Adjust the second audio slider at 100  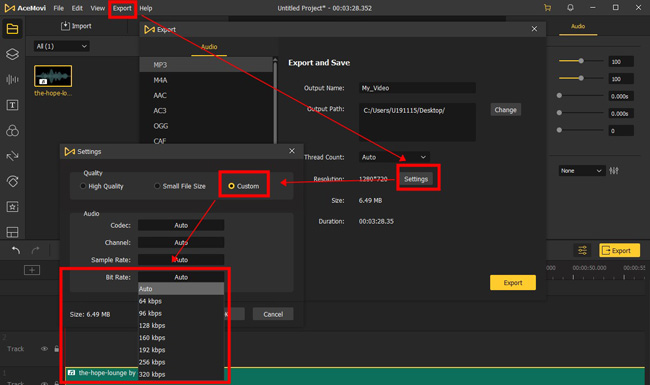coord(581,78)
